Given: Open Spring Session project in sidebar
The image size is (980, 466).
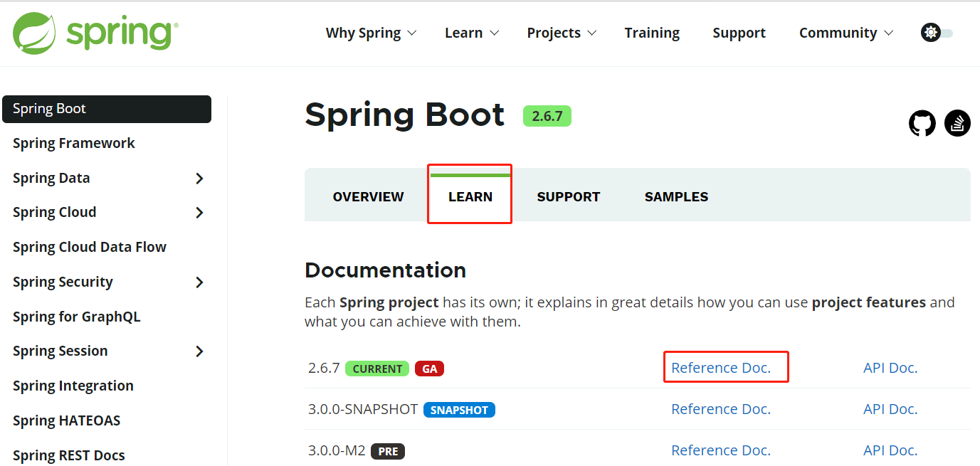Looking at the screenshot, I should 60,351.
